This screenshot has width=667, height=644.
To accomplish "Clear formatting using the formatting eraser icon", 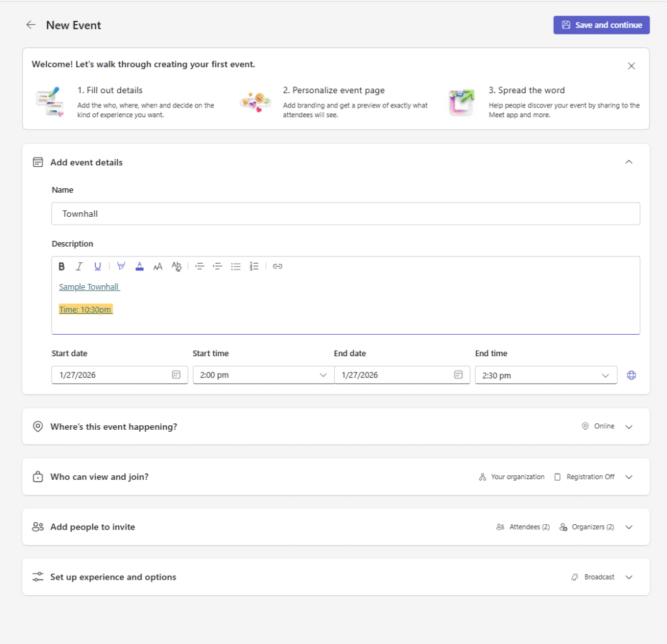I will tap(177, 266).
